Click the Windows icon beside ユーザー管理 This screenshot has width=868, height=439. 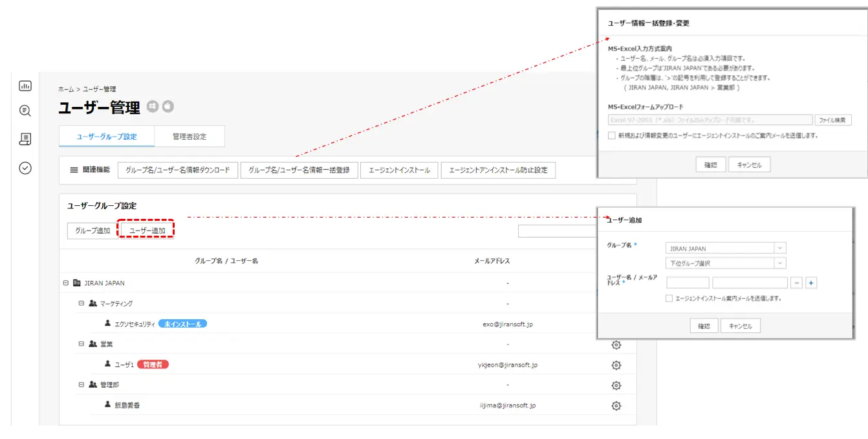coord(153,106)
